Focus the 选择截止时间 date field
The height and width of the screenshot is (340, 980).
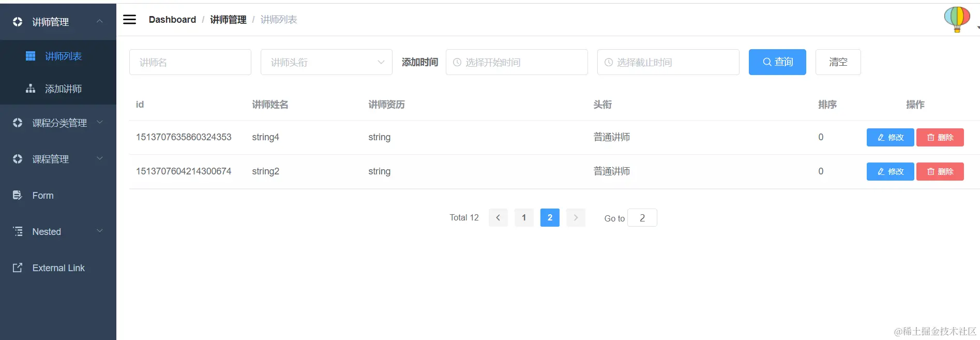tap(668, 62)
